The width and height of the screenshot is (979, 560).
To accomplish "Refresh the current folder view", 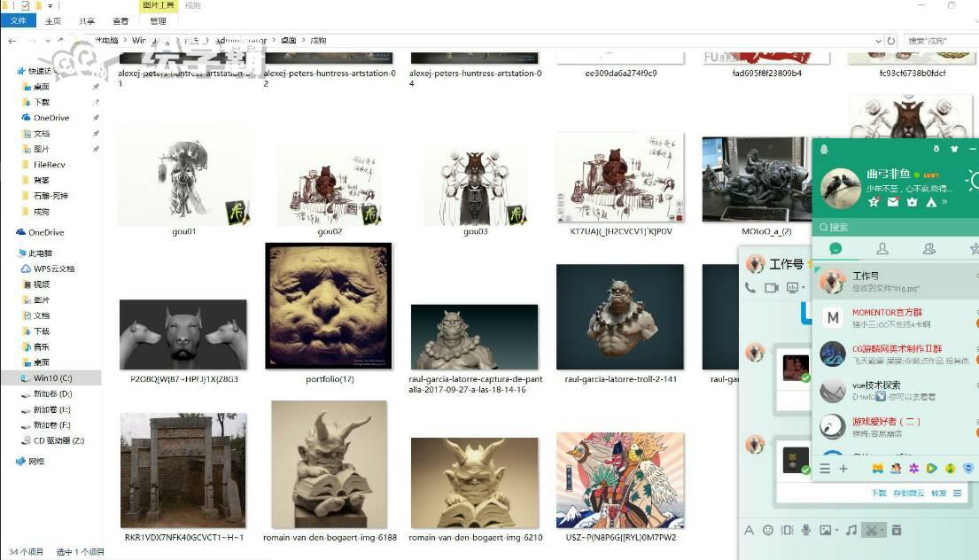I will click(891, 41).
